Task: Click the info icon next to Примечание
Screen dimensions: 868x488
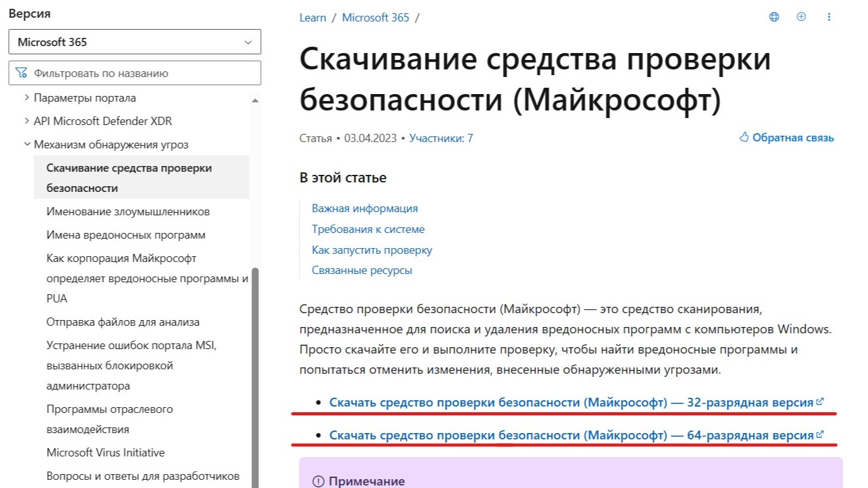Action: (x=318, y=482)
